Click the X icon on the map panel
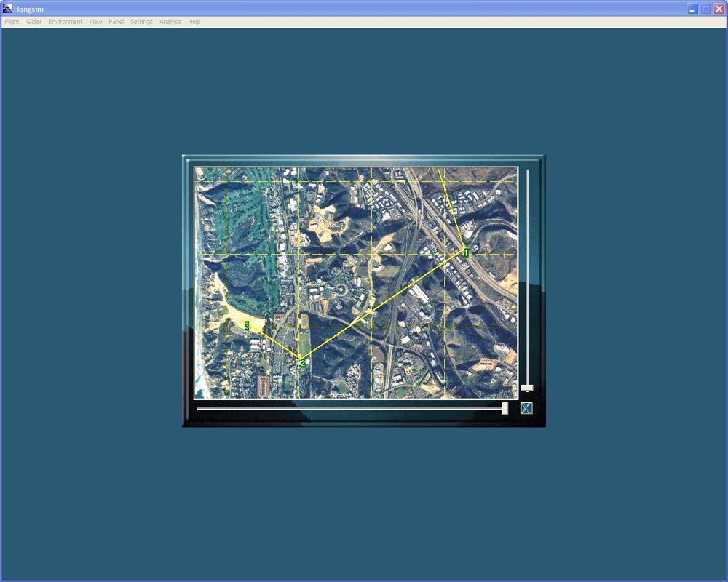This screenshot has height=582, width=728. pos(526,408)
